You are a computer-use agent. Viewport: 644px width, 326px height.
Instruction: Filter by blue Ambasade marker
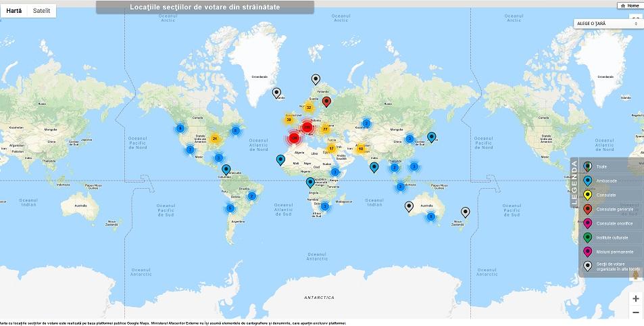coord(588,181)
